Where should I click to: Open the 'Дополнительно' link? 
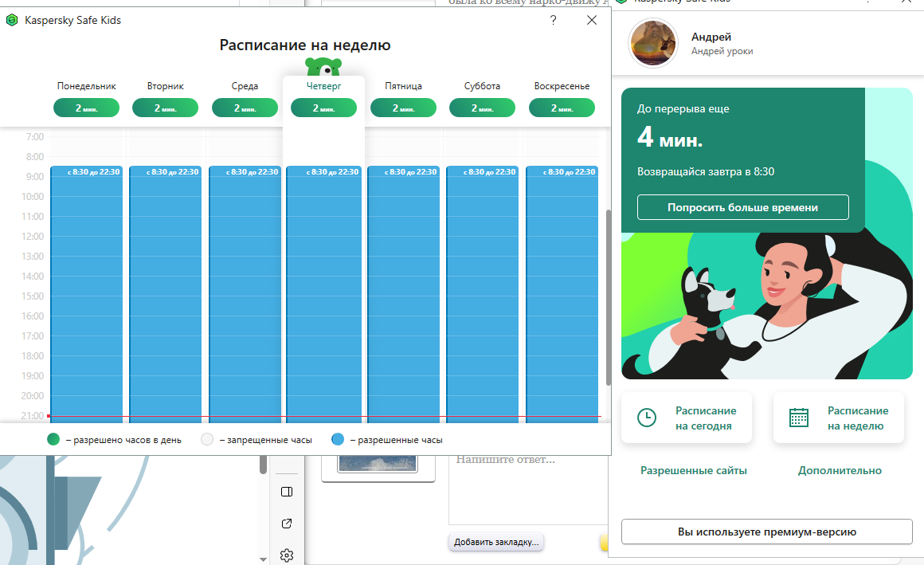[x=840, y=471]
